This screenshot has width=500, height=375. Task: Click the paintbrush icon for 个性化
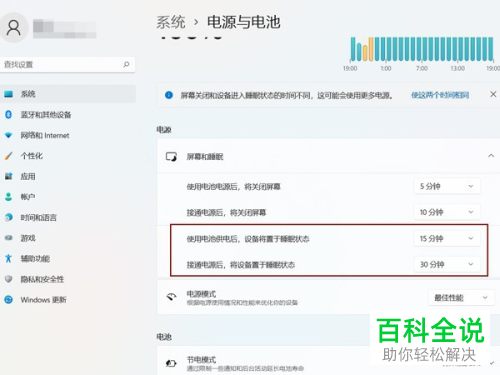click(8, 156)
